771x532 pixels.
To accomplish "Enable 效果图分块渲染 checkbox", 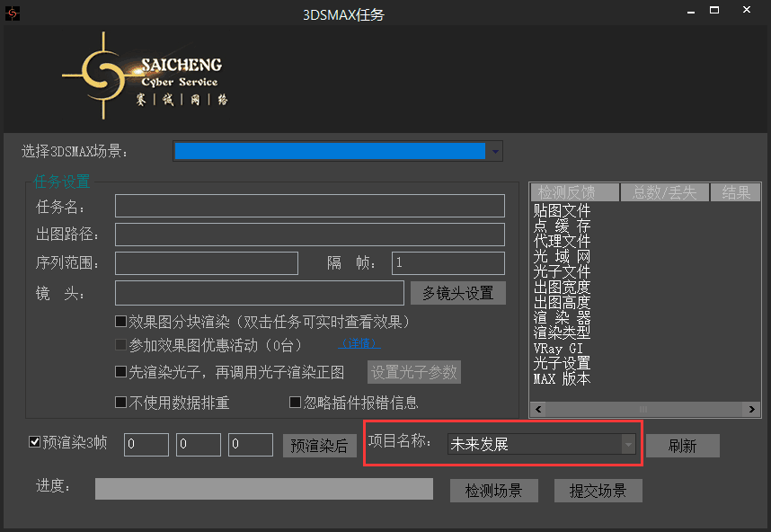I will click(x=121, y=322).
